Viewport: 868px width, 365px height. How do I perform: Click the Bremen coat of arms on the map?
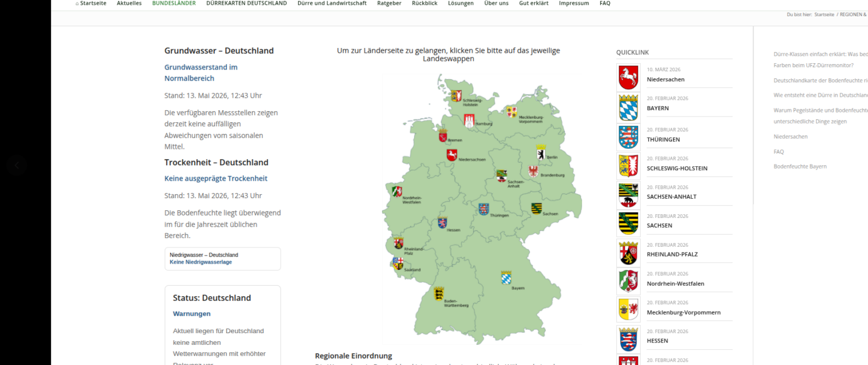pos(443,136)
